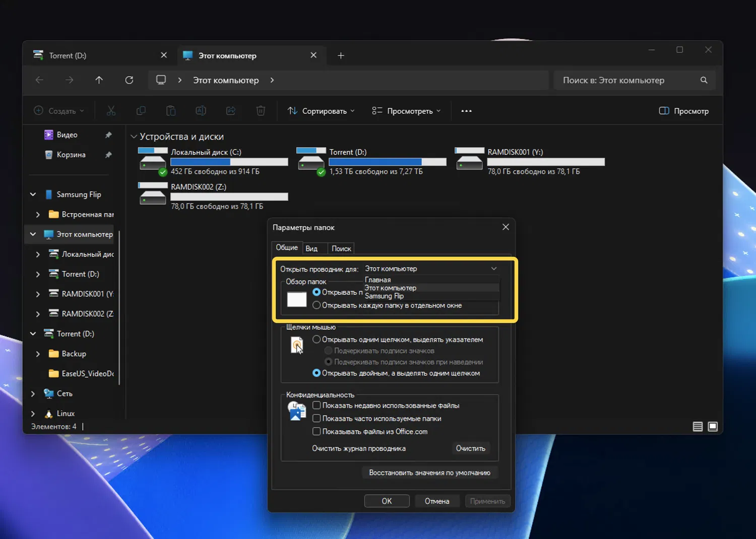Switch to large thumbnails view icon
This screenshot has width=756, height=539.
point(713,427)
